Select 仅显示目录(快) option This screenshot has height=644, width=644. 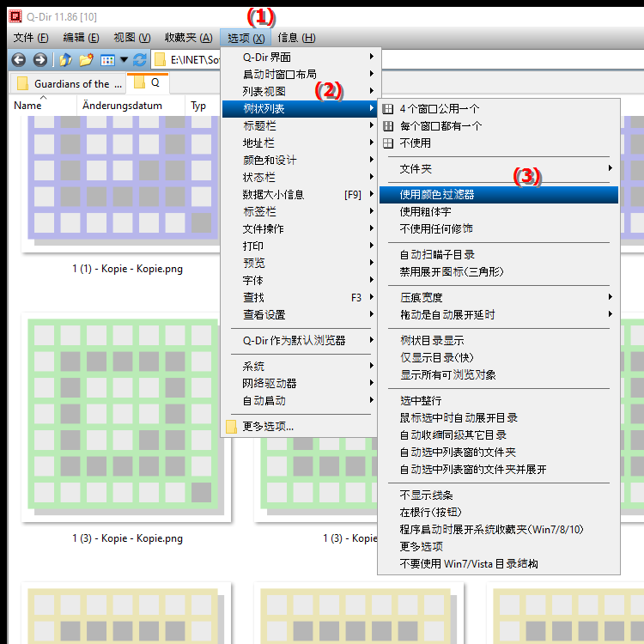point(498,358)
